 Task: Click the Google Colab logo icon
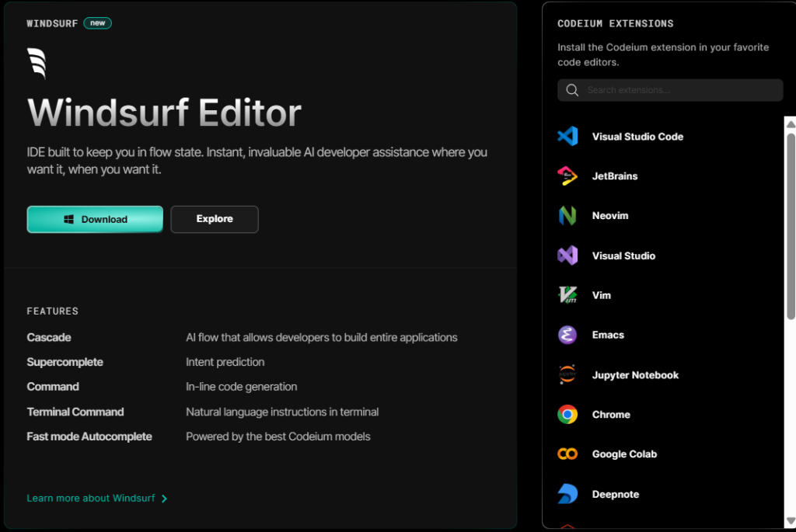(567, 454)
